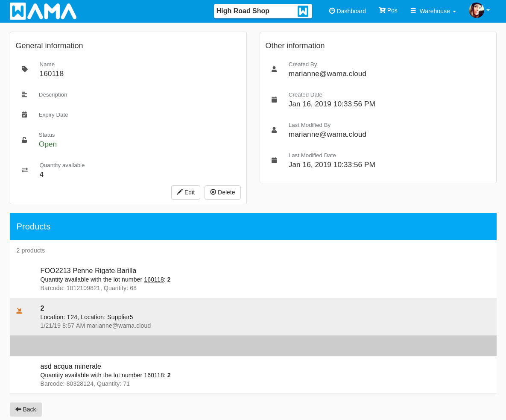
Task: Go to Dashboard
Action: [347, 11]
